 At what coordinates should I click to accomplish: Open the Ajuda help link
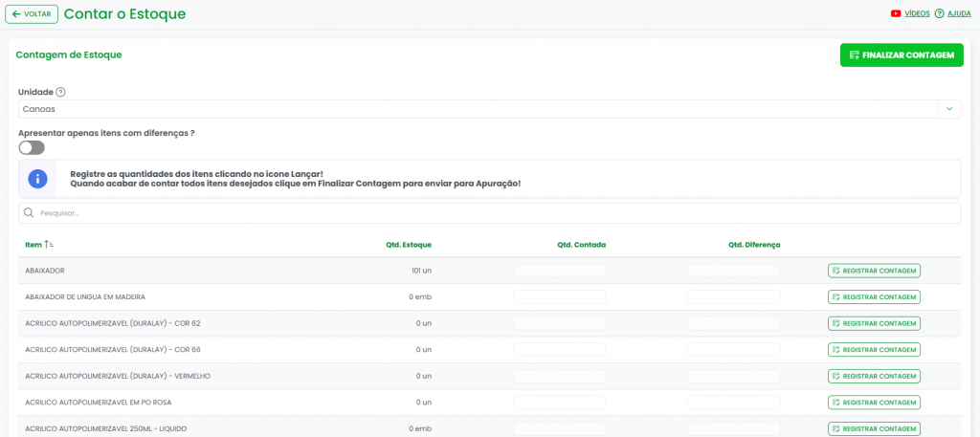pyautogui.click(x=959, y=14)
